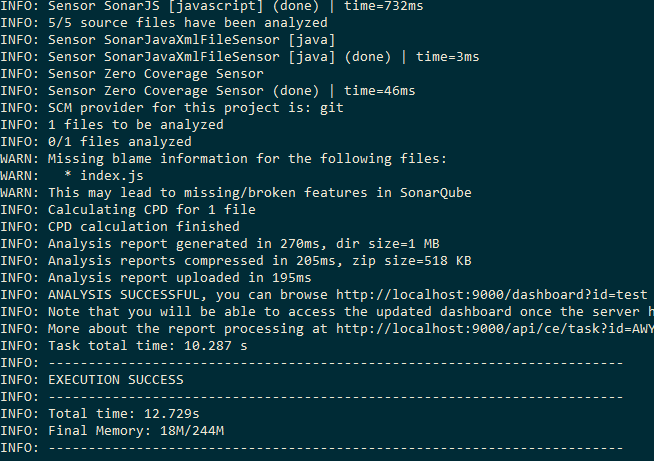Click the EXECUTION SUCCESS line

pos(92,380)
